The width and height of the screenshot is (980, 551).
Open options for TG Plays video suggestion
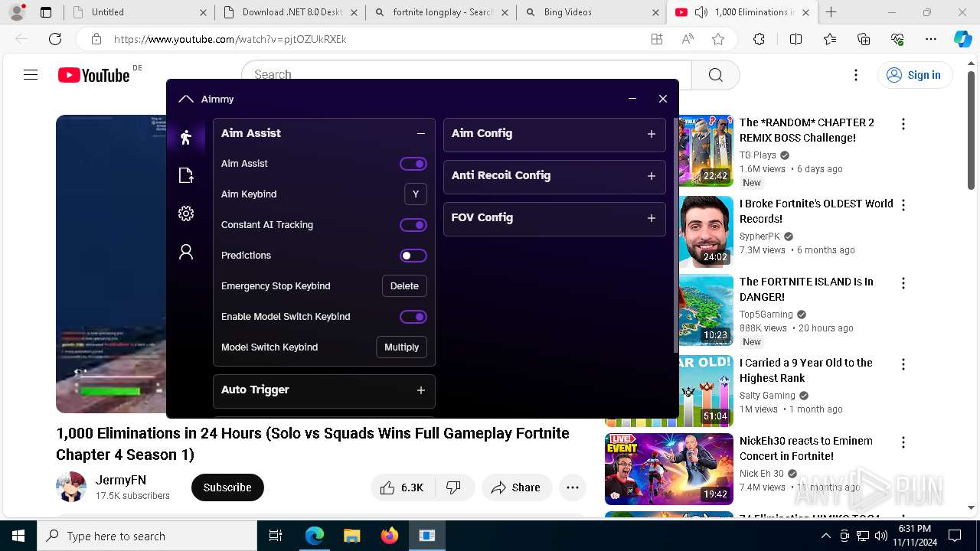coord(903,124)
